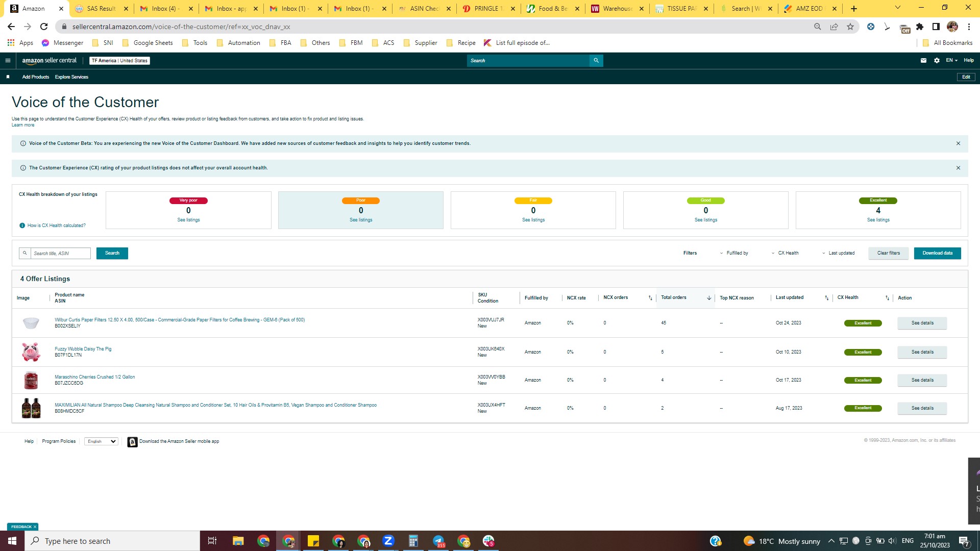Open the Explore Services menu item
The image size is (980, 551).
(x=71, y=77)
